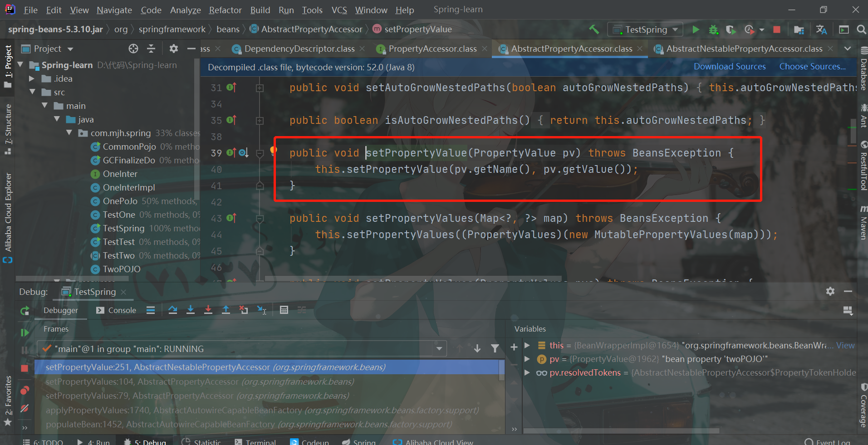Collapse the src folder
The width and height of the screenshot is (868, 445).
click(x=32, y=92)
